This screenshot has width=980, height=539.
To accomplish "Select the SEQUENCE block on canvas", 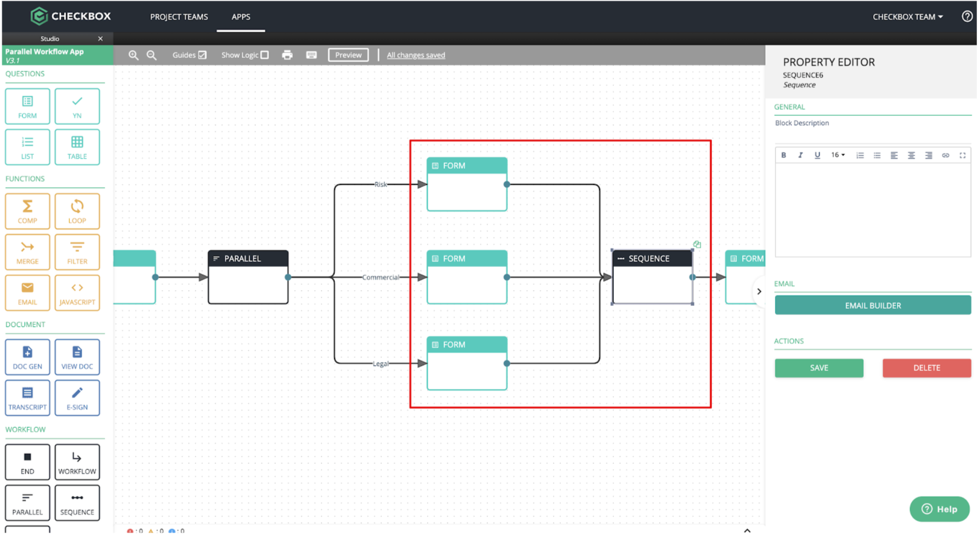I will (652, 277).
